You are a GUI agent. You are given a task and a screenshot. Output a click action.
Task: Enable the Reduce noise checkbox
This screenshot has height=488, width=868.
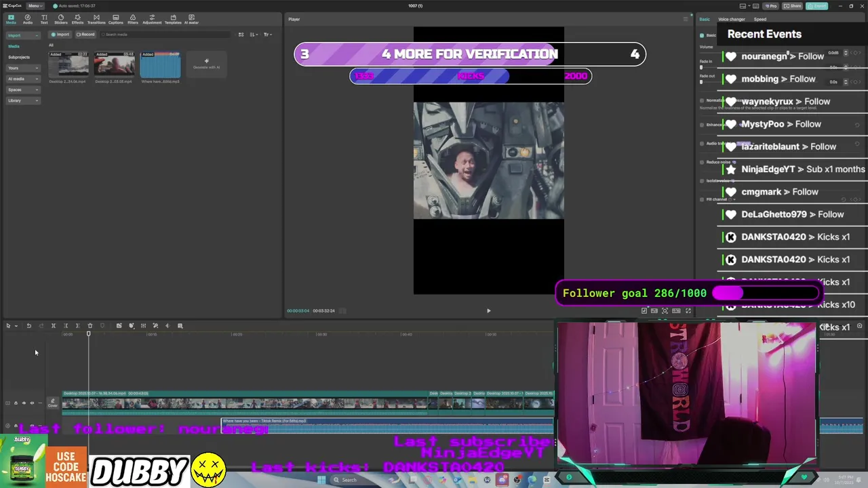702,162
